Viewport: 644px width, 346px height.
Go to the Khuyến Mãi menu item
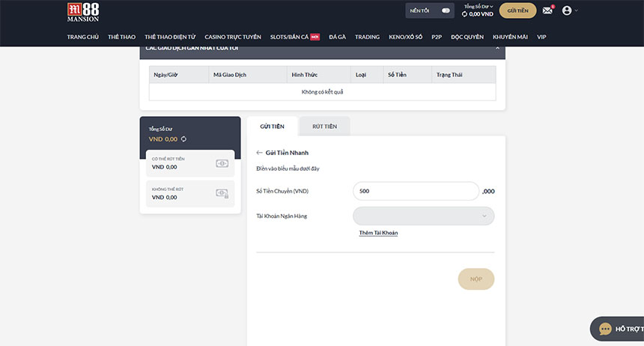pos(508,37)
